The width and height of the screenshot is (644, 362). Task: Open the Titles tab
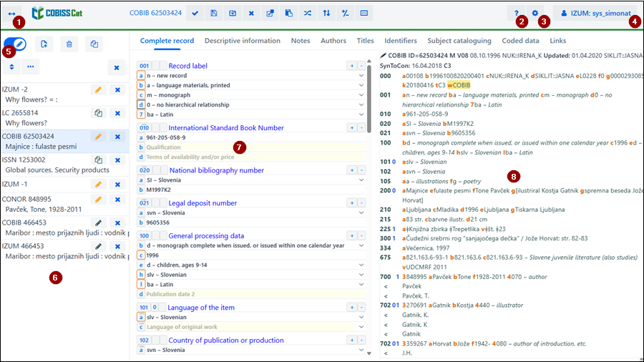tap(365, 41)
